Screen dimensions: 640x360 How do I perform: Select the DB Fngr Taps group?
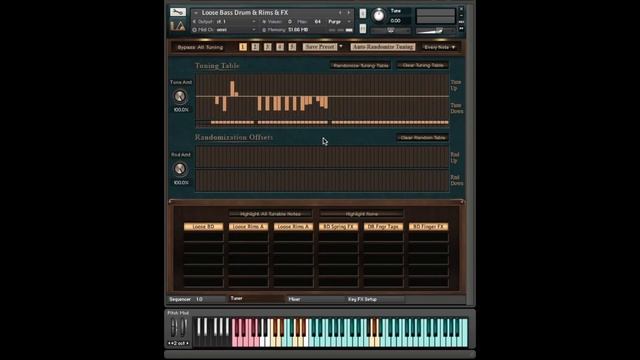tap(383, 227)
